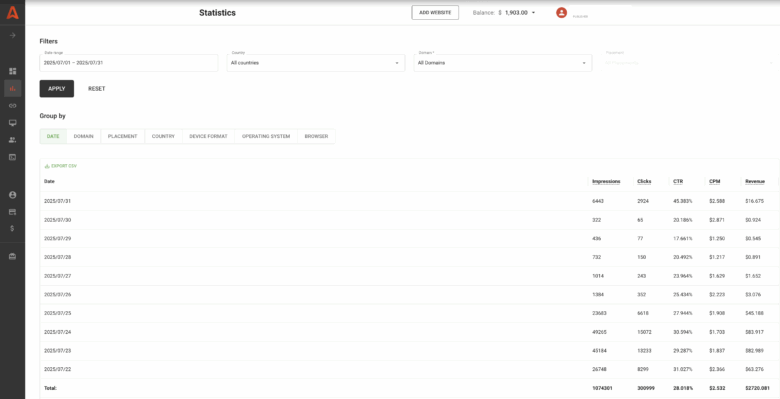The image size is (780, 399).
Task: Click the Add Website button
Action: [x=435, y=12]
